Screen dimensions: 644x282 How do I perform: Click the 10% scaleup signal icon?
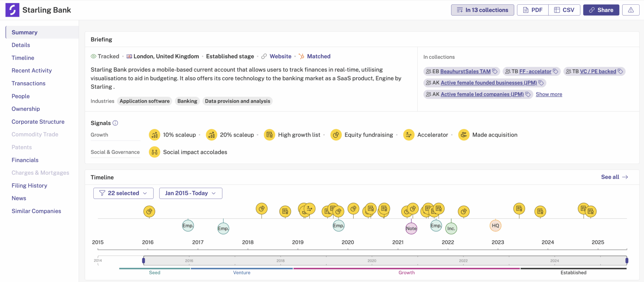[x=154, y=135]
